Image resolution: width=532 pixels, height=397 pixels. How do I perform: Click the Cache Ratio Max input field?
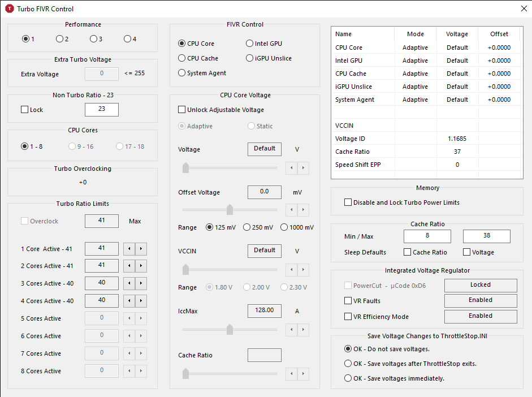[x=486, y=236]
